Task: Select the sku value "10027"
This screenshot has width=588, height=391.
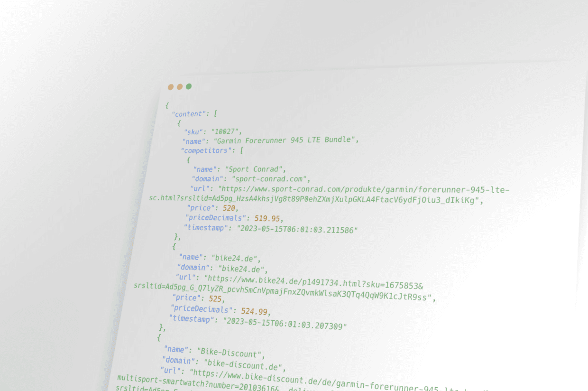Action: click(227, 132)
